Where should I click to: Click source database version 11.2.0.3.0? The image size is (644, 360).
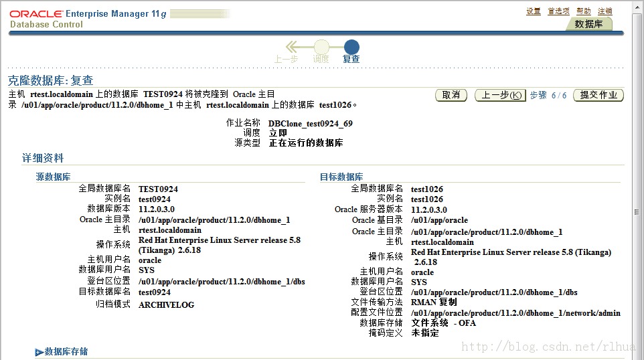(157, 209)
